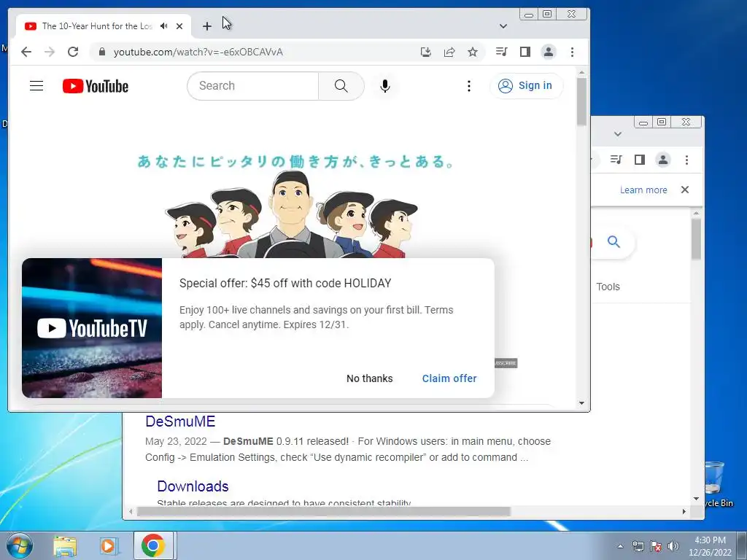Click No thanks on the offer
747x560 pixels.
[x=370, y=378]
